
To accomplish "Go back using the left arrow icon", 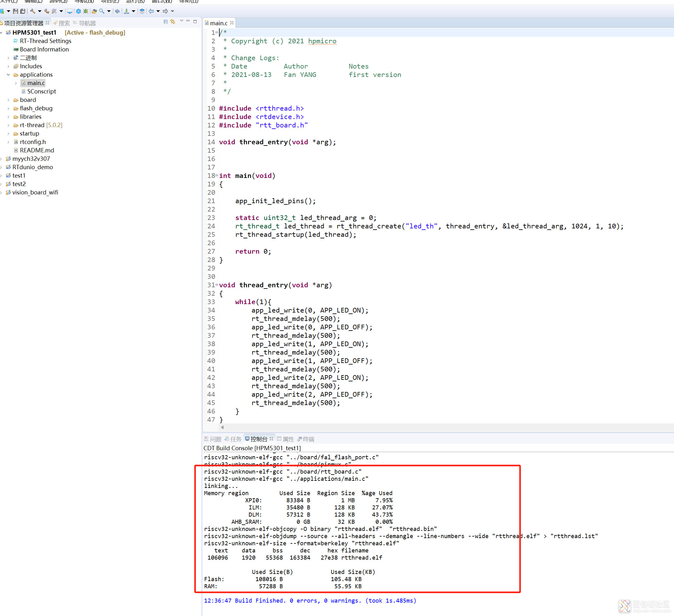I will pos(151,11).
